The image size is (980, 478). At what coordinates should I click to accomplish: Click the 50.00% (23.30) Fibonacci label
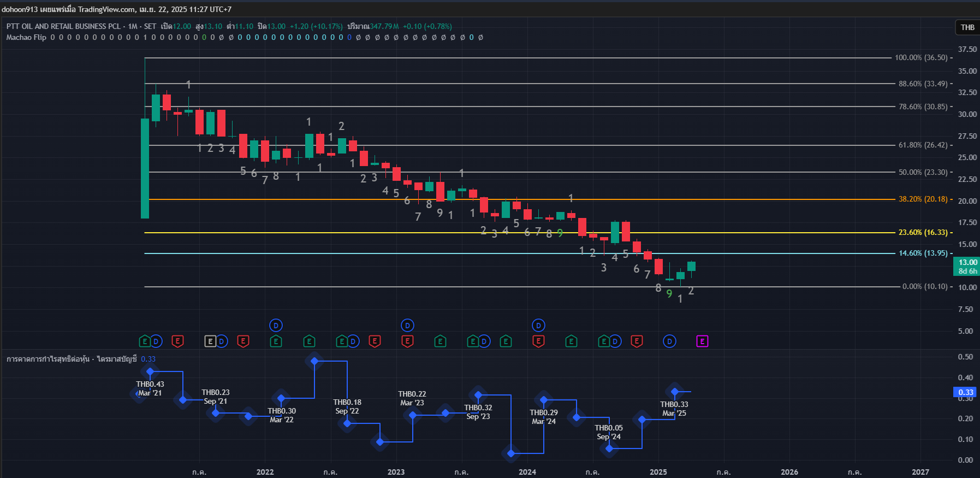point(923,172)
